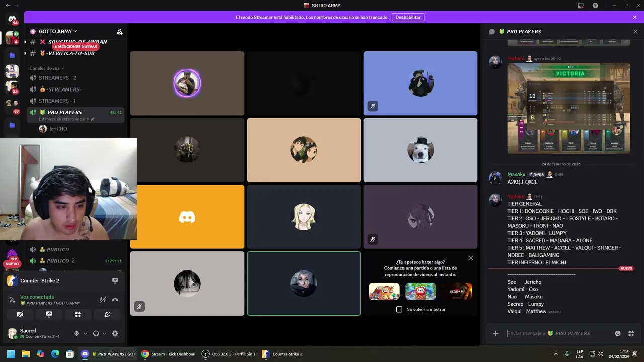Viewport: 644px width, 362px height.
Task: Jump to 6 menciones nuevas pill
Action: click(75, 47)
